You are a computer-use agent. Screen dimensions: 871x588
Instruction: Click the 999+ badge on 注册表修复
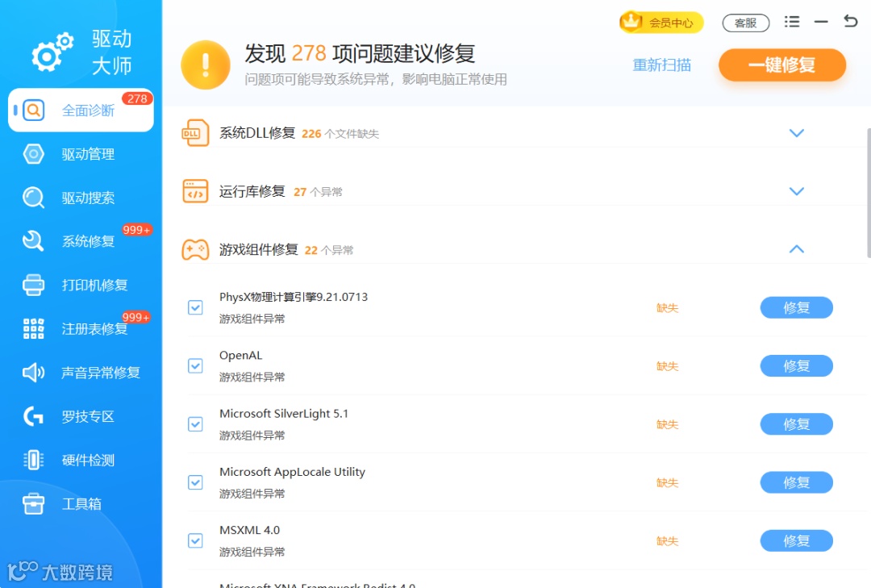click(136, 317)
